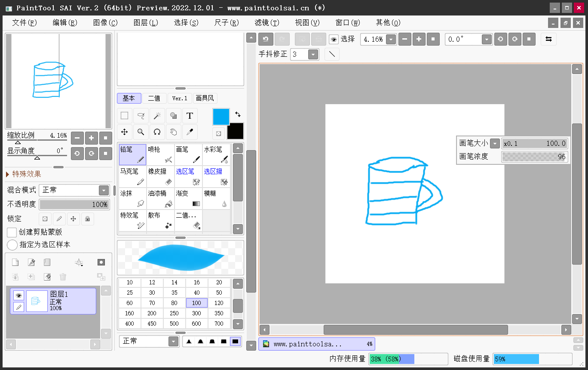
Task: Select the shape tool
Action: click(173, 116)
